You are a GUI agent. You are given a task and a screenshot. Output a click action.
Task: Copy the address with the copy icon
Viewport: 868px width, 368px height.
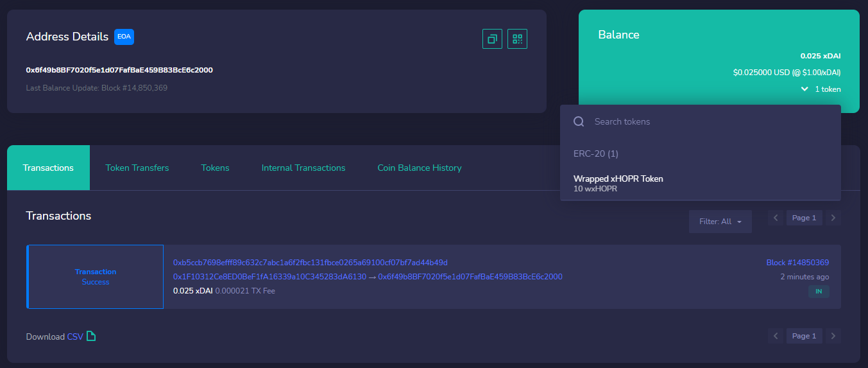tap(492, 39)
